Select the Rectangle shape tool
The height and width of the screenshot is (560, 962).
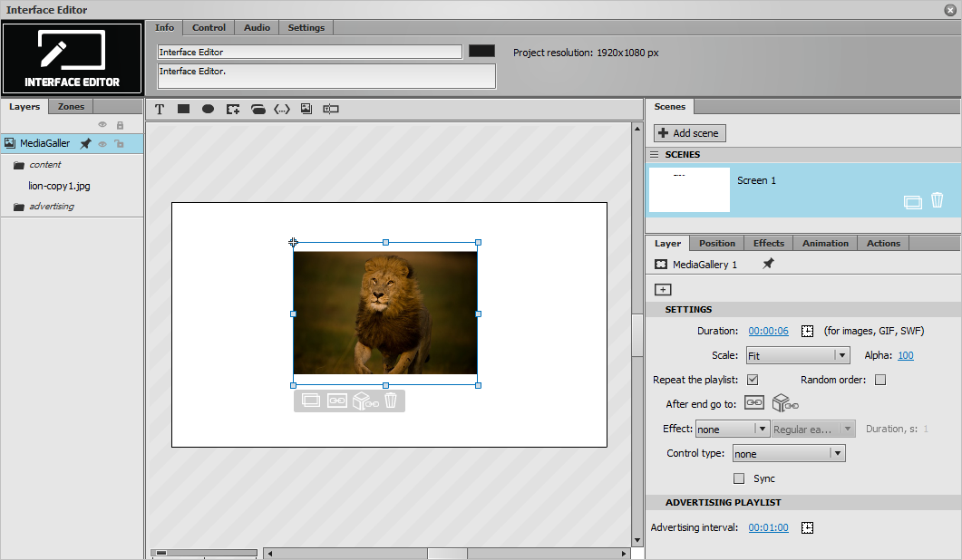click(183, 109)
